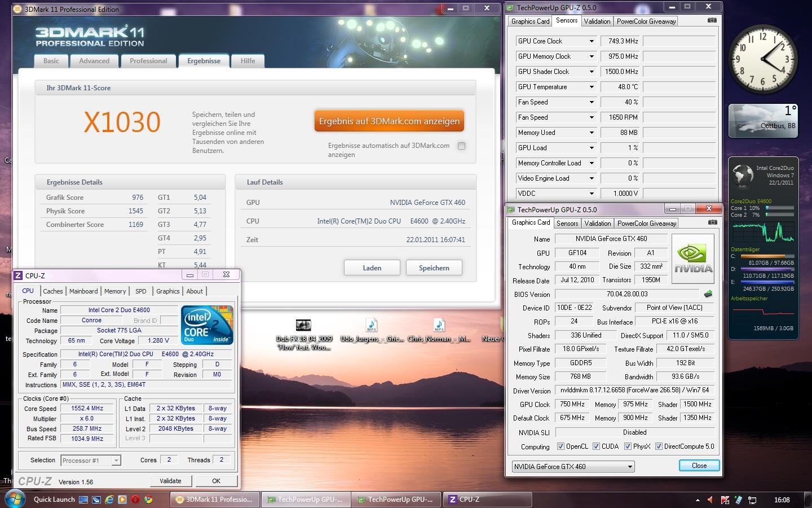This screenshot has width=812, height=508.
Task: Toggle the CUDA checkbox in GPU-Z
Action: [596, 446]
